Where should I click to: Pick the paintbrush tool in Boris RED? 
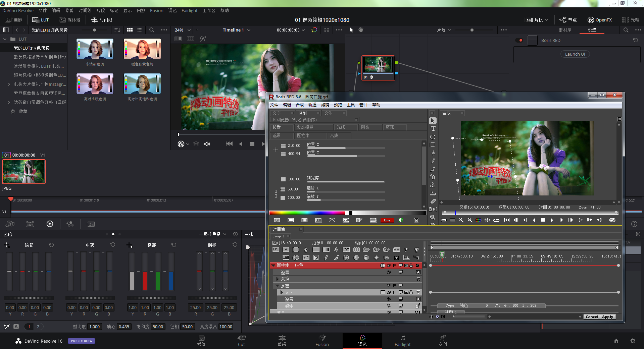433,169
